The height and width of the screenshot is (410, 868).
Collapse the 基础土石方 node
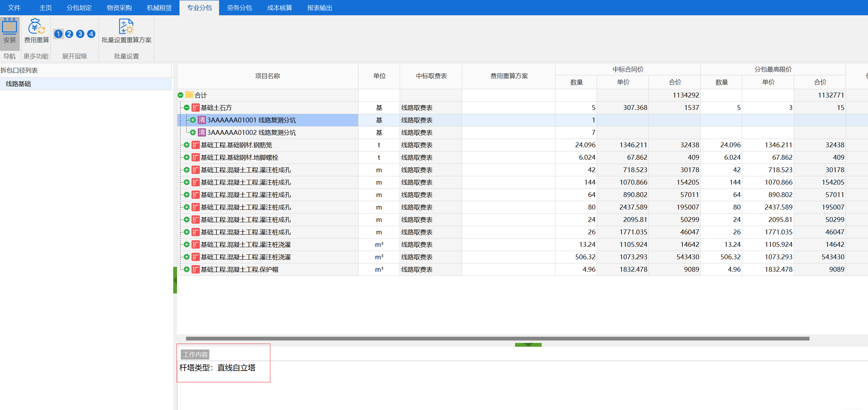(x=187, y=108)
